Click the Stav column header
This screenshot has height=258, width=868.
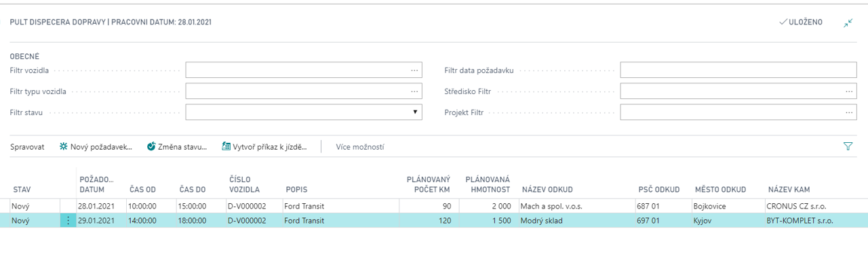[22, 190]
